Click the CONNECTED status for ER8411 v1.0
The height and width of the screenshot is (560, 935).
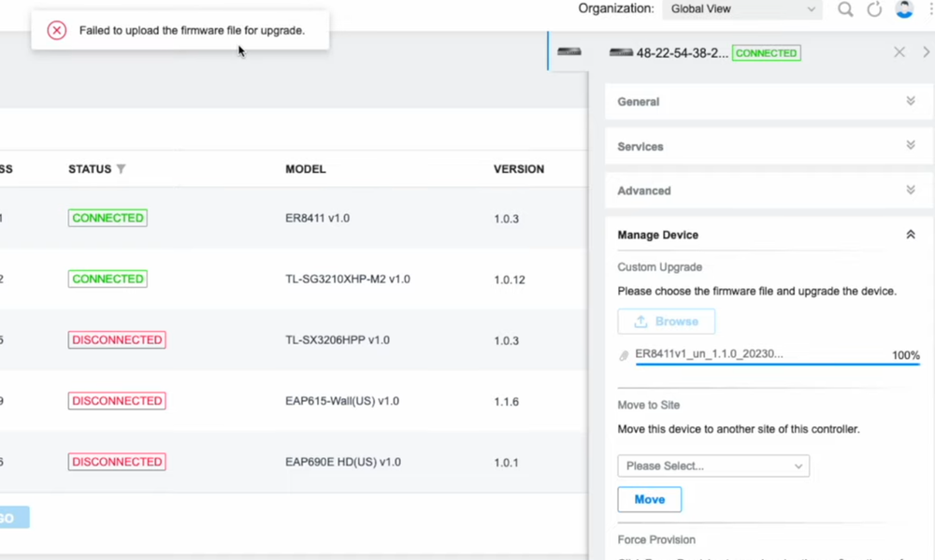pos(108,218)
